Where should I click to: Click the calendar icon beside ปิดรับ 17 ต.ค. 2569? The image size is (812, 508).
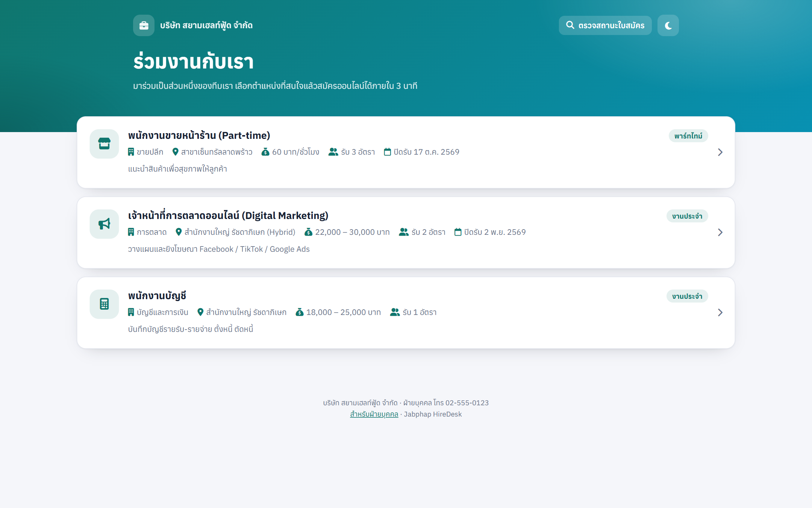click(x=387, y=152)
